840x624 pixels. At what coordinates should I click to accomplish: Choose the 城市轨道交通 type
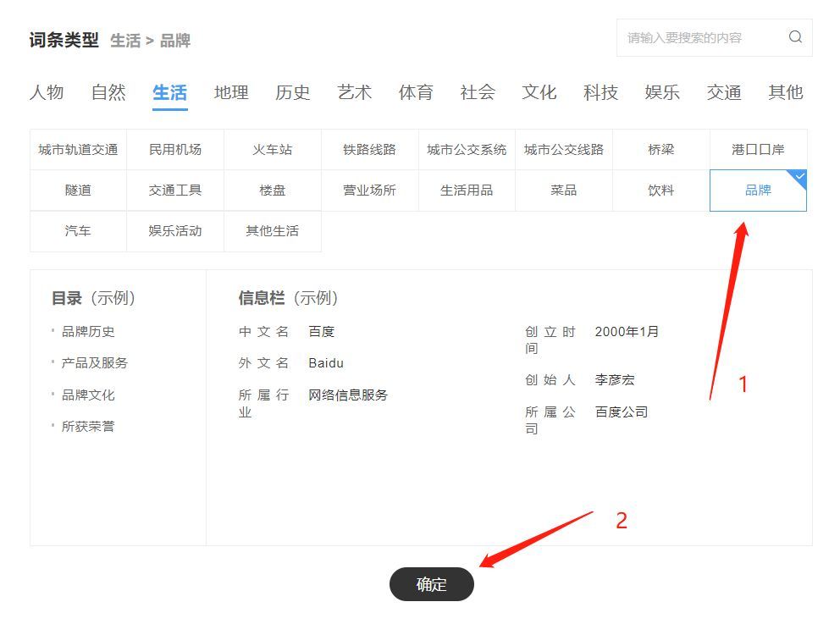78,150
